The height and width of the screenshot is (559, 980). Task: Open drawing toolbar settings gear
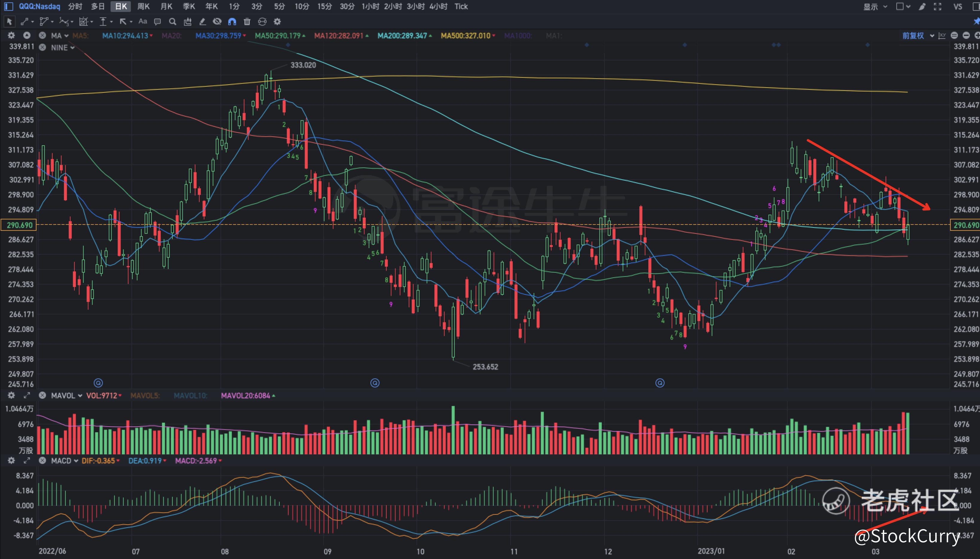[x=277, y=22]
